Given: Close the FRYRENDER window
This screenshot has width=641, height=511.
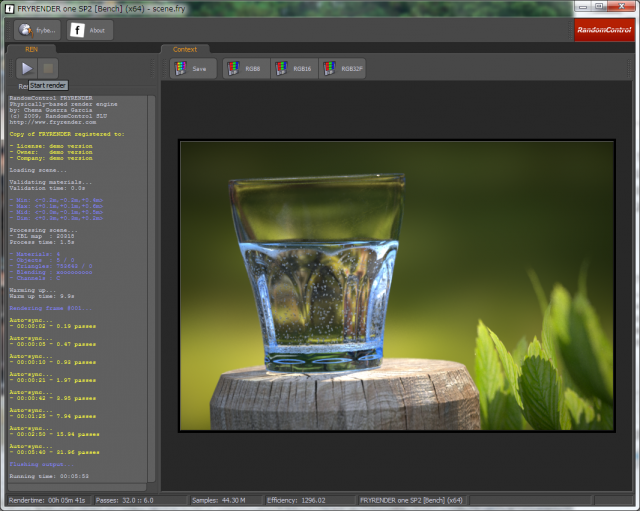Looking at the screenshot, I should pyautogui.click(x=621, y=7).
